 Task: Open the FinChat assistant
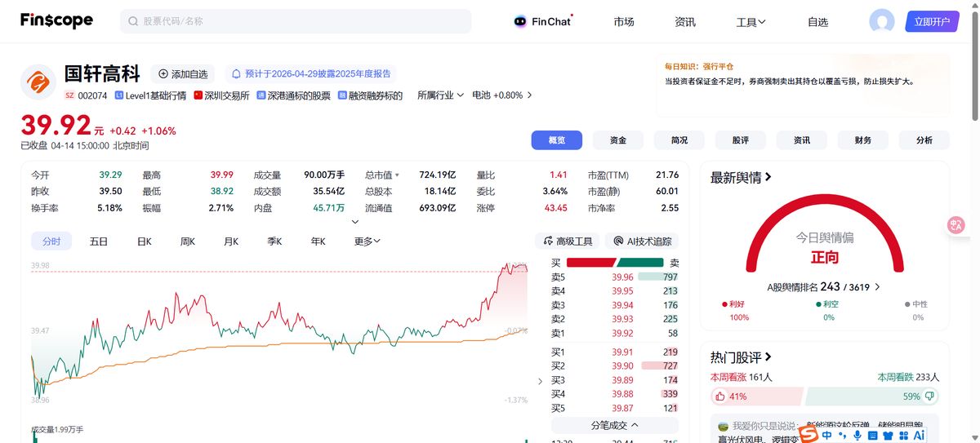(x=543, y=22)
